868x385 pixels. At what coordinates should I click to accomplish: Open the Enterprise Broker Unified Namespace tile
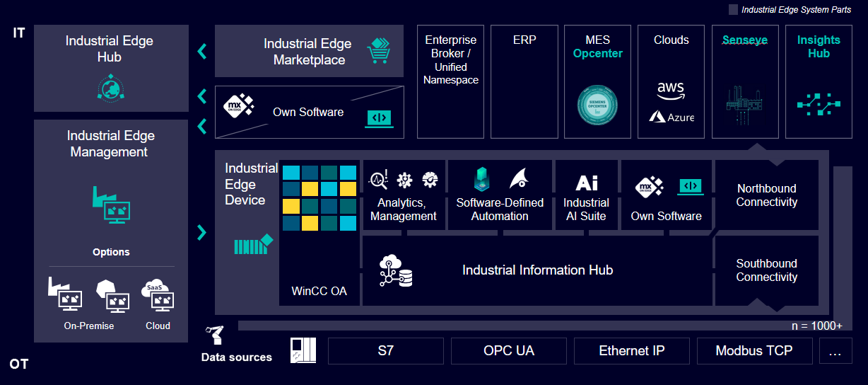(x=450, y=81)
